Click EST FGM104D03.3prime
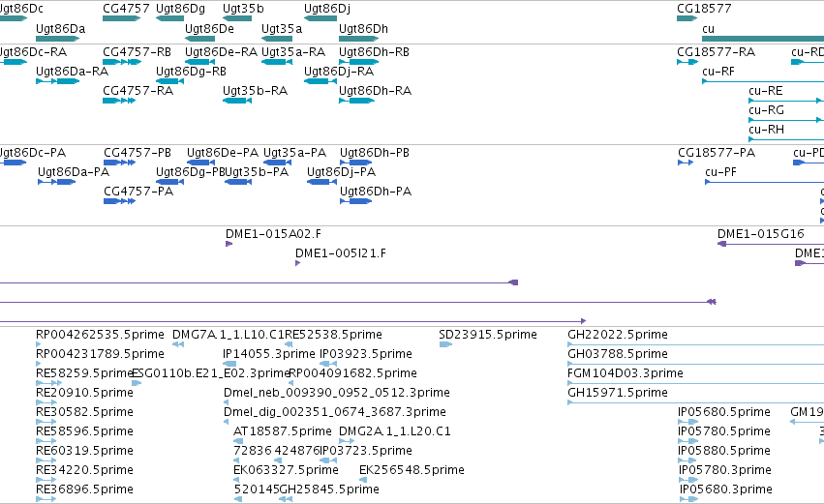Screen dimensions: 824x504 click(626, 373)
